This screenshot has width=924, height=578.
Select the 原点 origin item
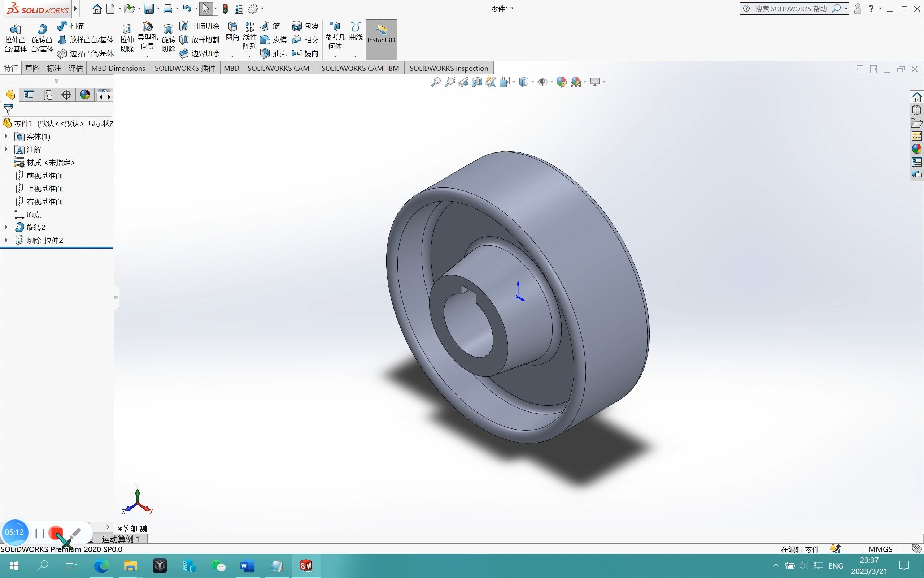27,215
